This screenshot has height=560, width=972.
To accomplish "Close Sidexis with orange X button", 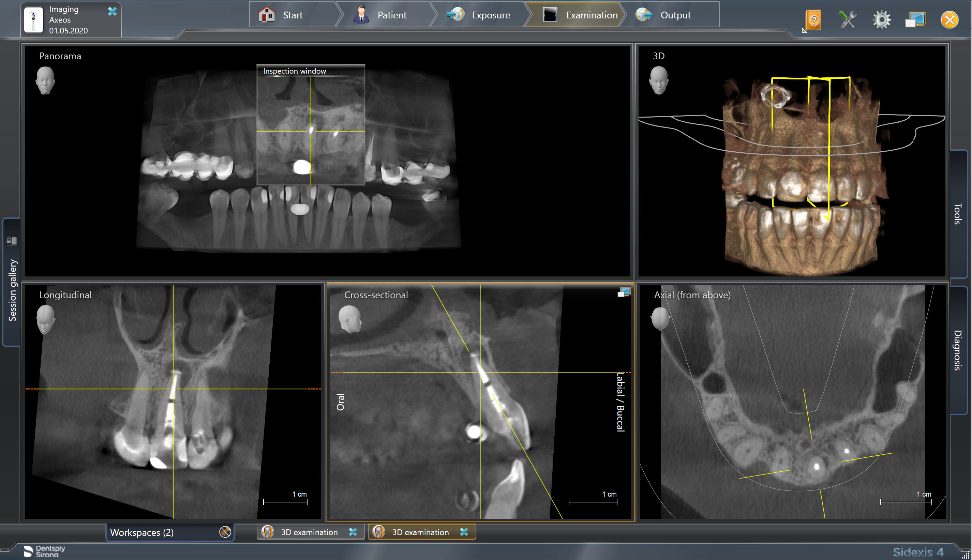I will coord(950,20).
